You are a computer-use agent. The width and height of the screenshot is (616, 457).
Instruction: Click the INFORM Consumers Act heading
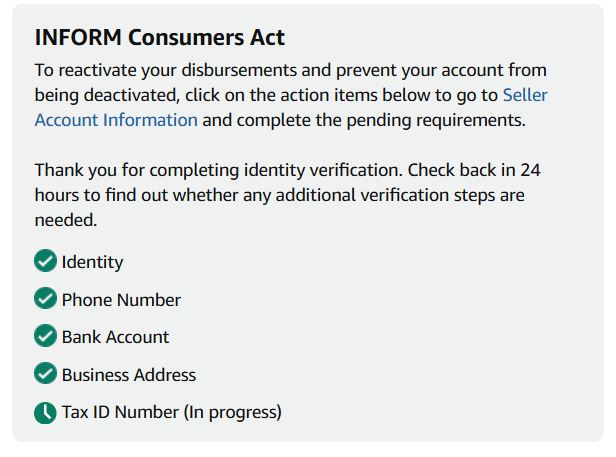coord(160,38)
